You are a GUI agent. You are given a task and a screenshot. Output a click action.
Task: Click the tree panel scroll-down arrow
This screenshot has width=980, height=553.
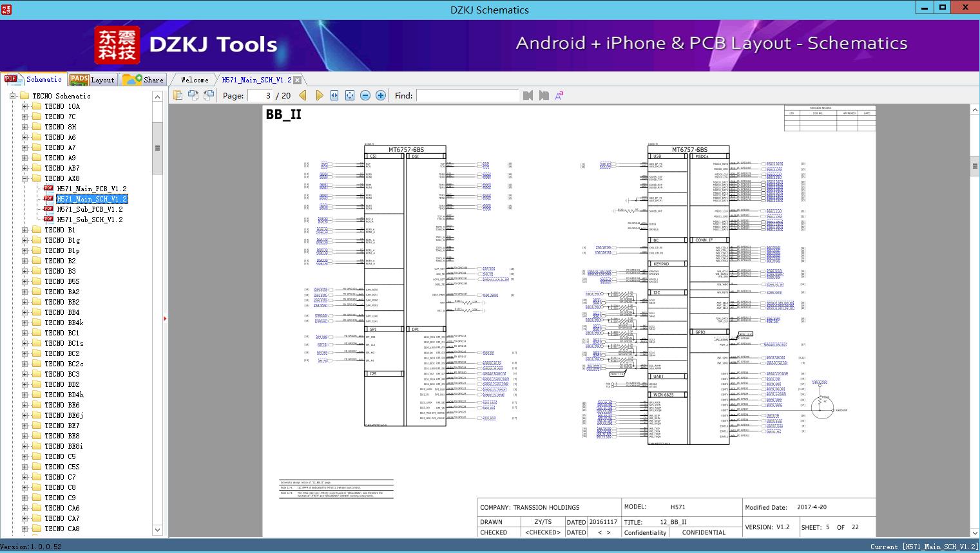[x=157, y=530]
